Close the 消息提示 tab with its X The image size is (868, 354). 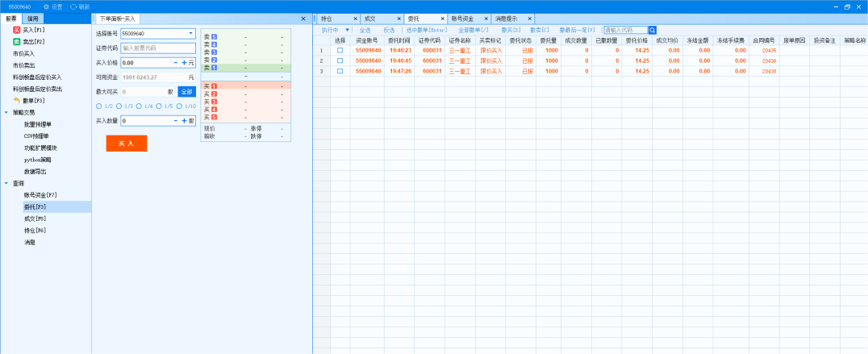[x=529, y=19]
